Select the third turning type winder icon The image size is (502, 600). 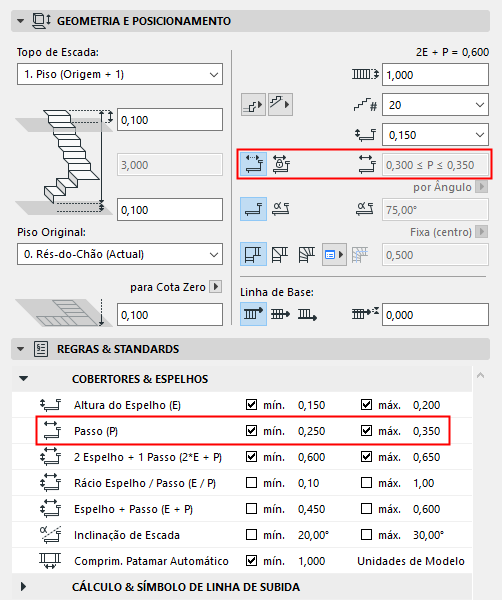pyautogui.click(x=306, y=254)
